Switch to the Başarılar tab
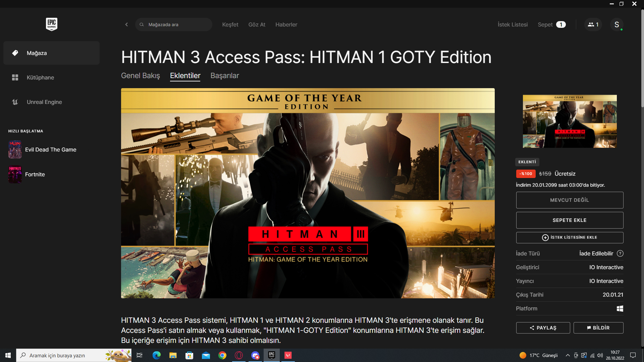The image size is (644, 362). pos(224,75)
